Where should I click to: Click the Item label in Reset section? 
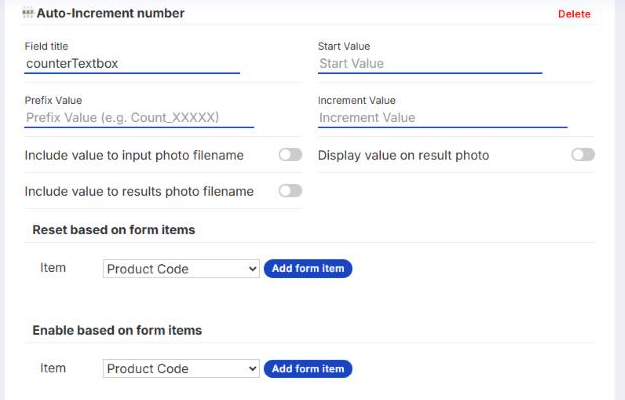click(x=53, y=268)
